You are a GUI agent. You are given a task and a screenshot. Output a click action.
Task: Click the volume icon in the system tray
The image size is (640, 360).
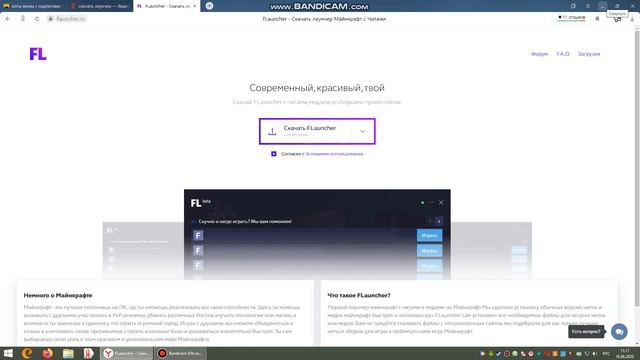(595, 353)
